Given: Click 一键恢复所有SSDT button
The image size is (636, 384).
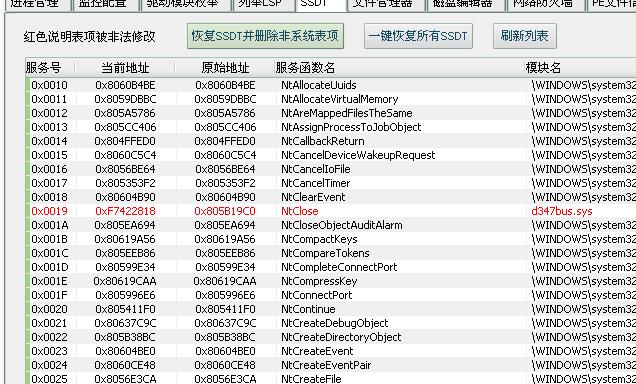Looking at the screenshot, I should click(418, 36).
